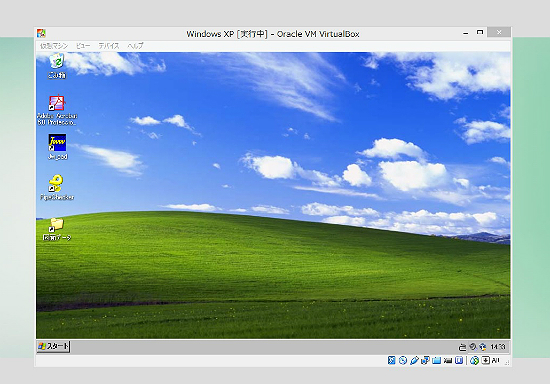Select the 図面データ folder shortcut

coord(57,229)
